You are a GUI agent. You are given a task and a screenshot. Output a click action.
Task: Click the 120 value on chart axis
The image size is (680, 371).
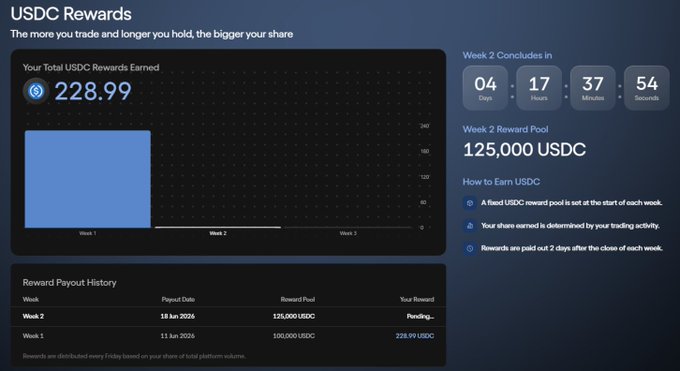(424, 177)
